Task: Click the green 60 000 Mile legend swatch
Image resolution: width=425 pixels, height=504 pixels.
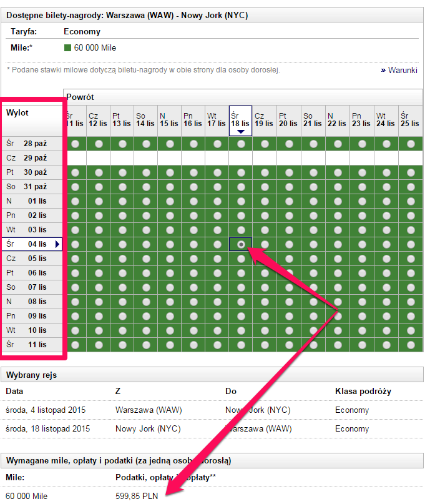Action: (x=67, y=48)
